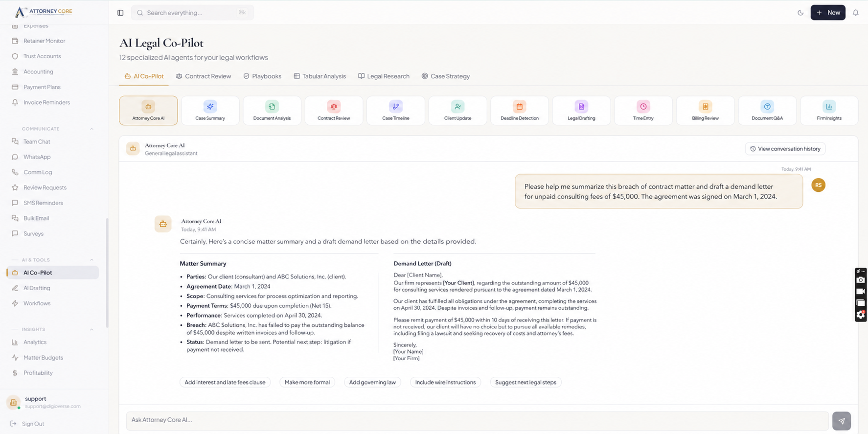Screen dimensions: 868x434
Task: Click Include wire instructions suggestion
Action: 445,383
